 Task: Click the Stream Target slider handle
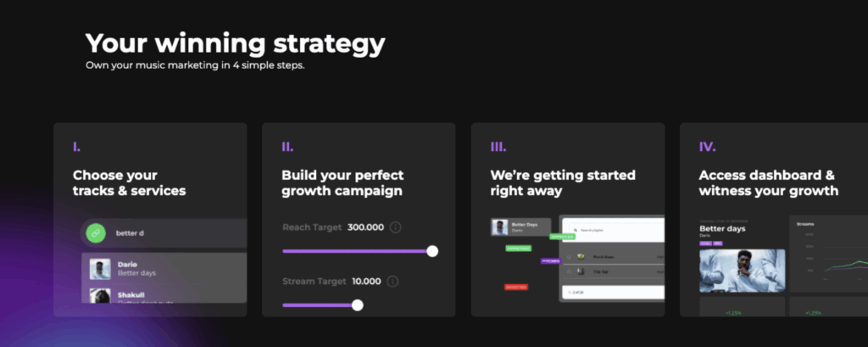click(x=358, y=305)
